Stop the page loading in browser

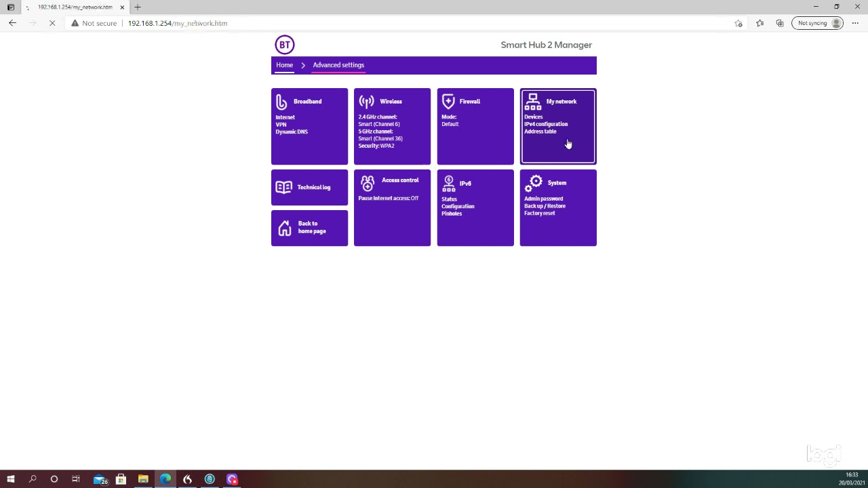coord(52,23)
